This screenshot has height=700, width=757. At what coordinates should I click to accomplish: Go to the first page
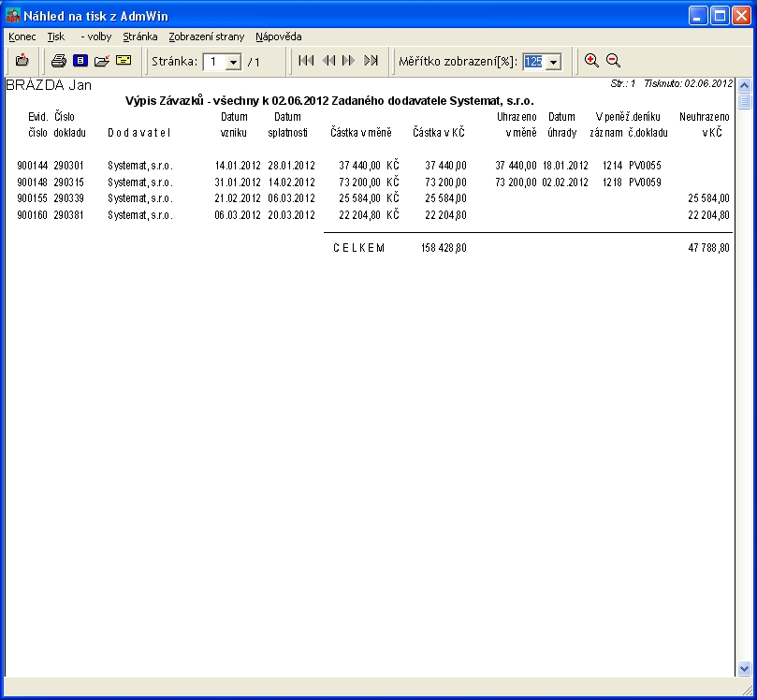point(306,61)
